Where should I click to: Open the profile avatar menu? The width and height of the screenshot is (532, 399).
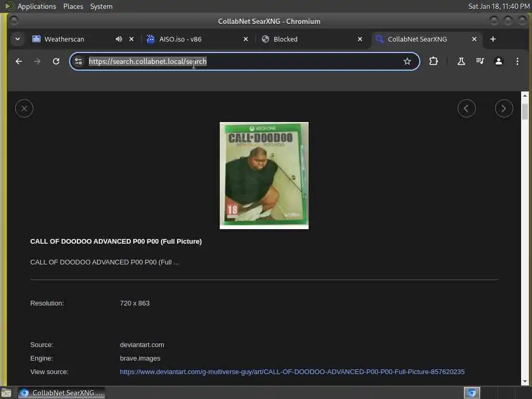click(498, 61)
